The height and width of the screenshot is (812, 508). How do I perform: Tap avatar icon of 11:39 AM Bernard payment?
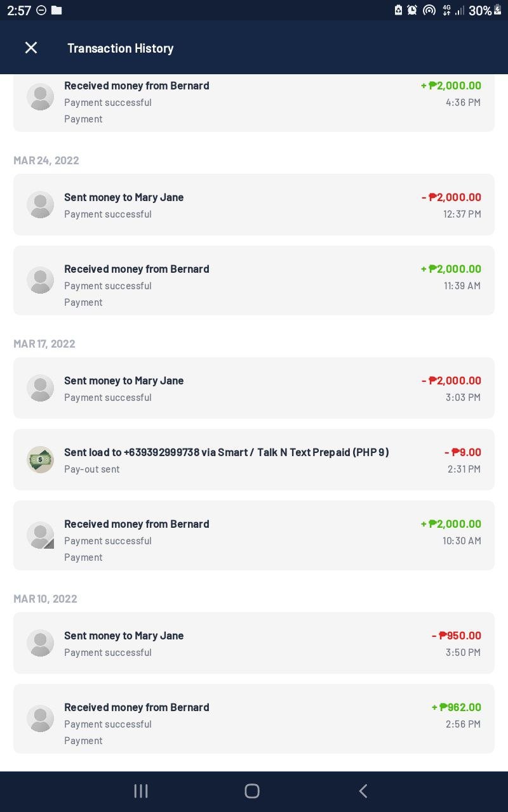(x=40, y=280)
